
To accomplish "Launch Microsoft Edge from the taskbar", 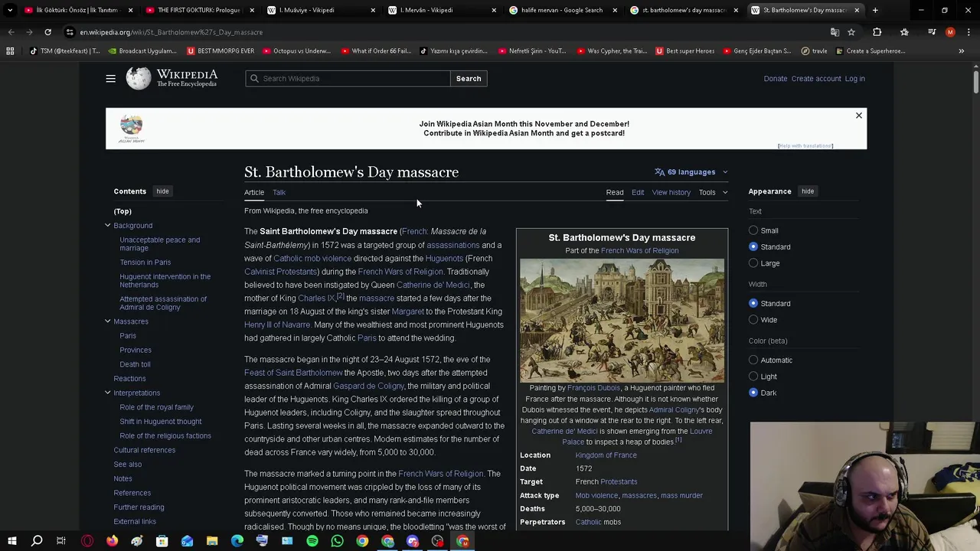I will (237, 541).
